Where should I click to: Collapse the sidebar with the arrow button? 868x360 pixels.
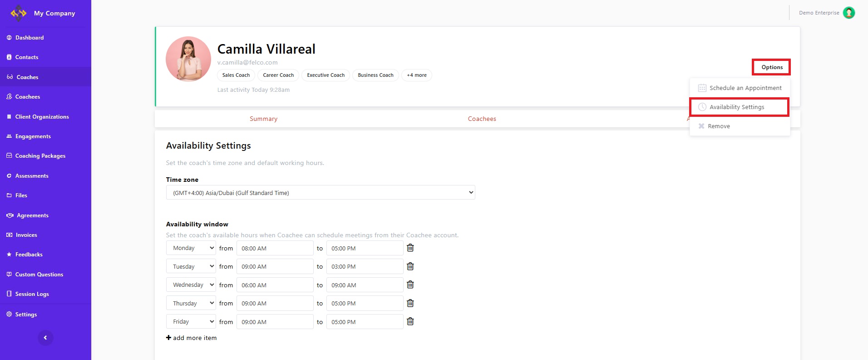[x=45, y=338]
